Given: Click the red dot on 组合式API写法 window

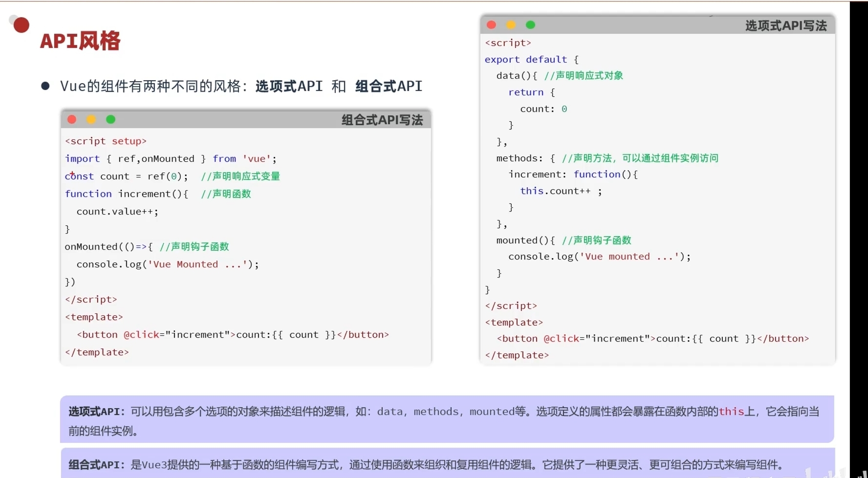Looking at the screenshot, I should pos(72,119).
